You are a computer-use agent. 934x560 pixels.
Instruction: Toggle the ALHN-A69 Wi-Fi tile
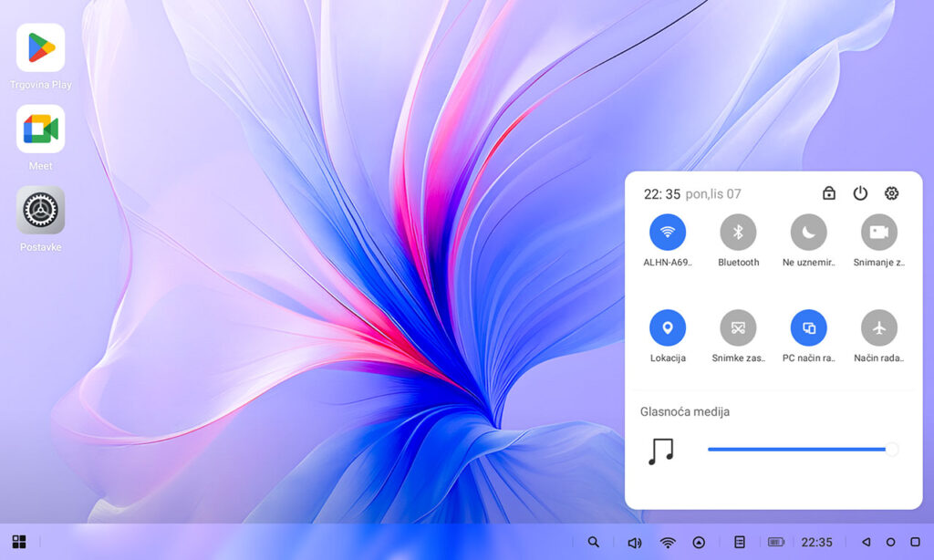668,232
